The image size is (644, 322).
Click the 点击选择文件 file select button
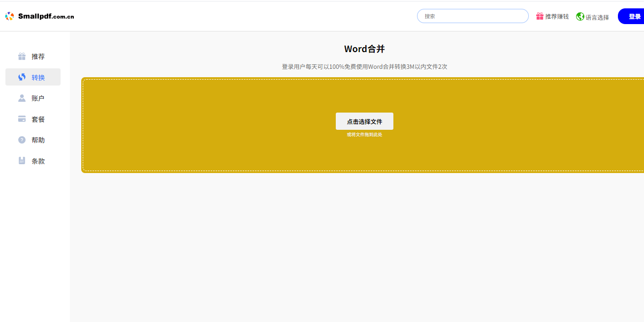364,121
